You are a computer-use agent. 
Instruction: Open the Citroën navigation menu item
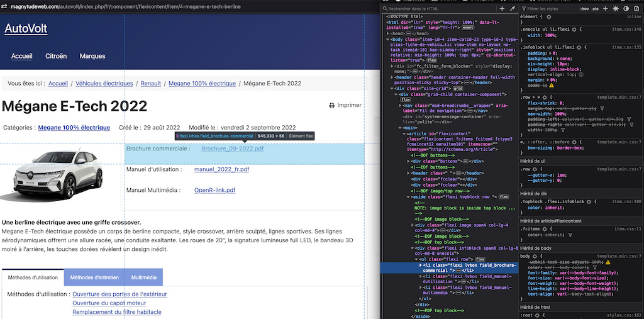tap(56, 56)
